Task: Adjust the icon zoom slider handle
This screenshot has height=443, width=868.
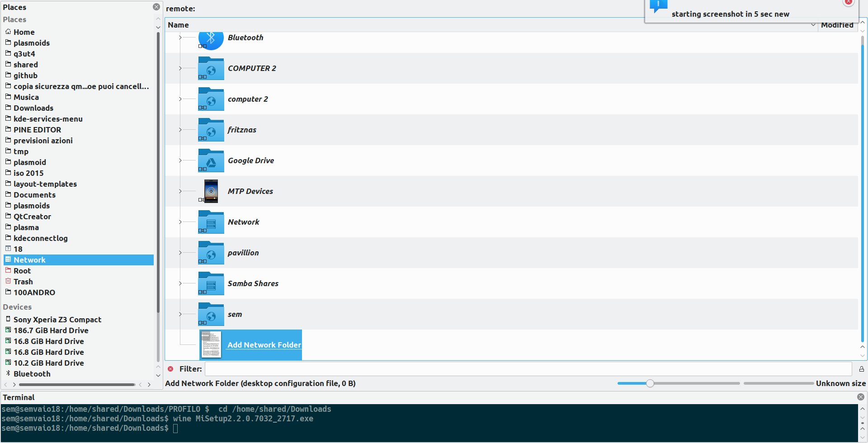Action: tap(650, 383)
